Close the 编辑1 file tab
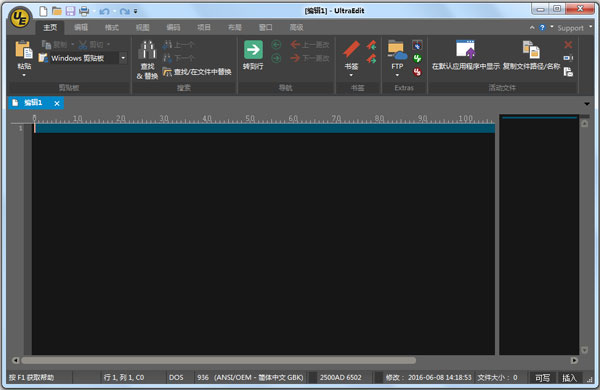The width and height of the screenshot is (600, 390). tap(57, 103)
